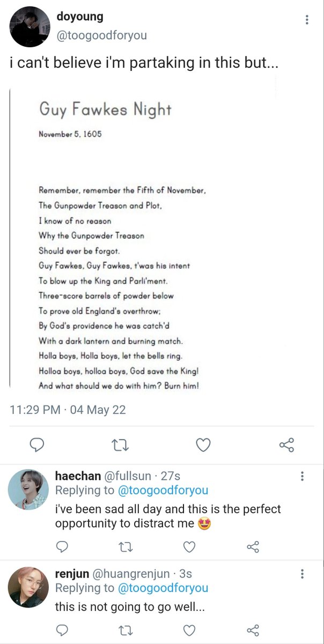The image size is (324, 644).
Task: Open more options on renjun's reply
Action: pyautogui.click(x=303, y=575)
